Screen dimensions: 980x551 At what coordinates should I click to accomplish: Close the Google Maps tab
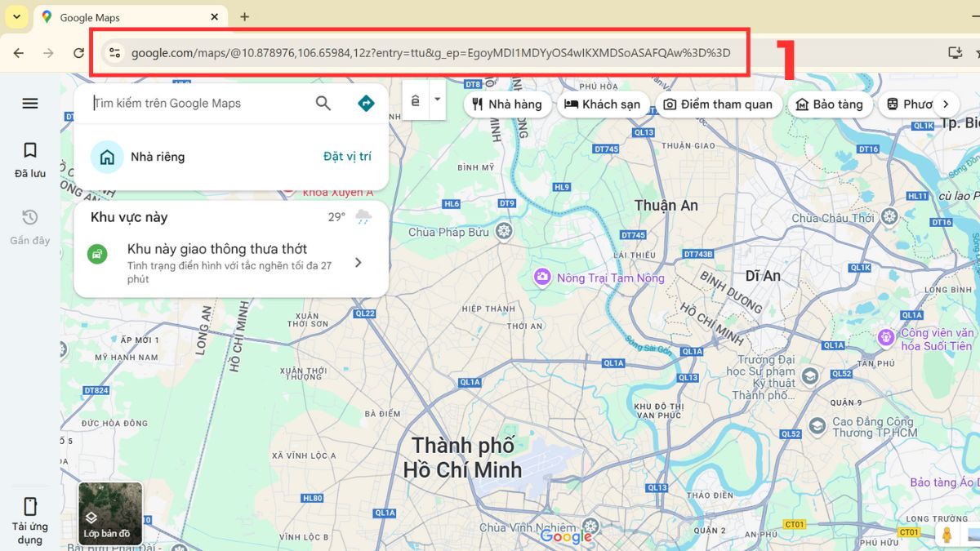coord(216,17)
